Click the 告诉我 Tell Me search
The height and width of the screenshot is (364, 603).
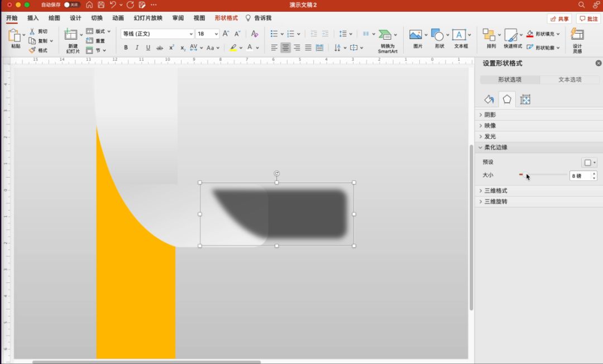click(x=259, y=18)
